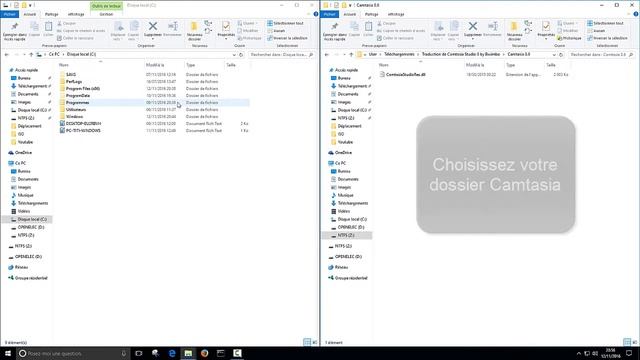The image size is (640, 360).
Task: Open Microsoft Edge from the taskbar
Action: click(172, 353)
